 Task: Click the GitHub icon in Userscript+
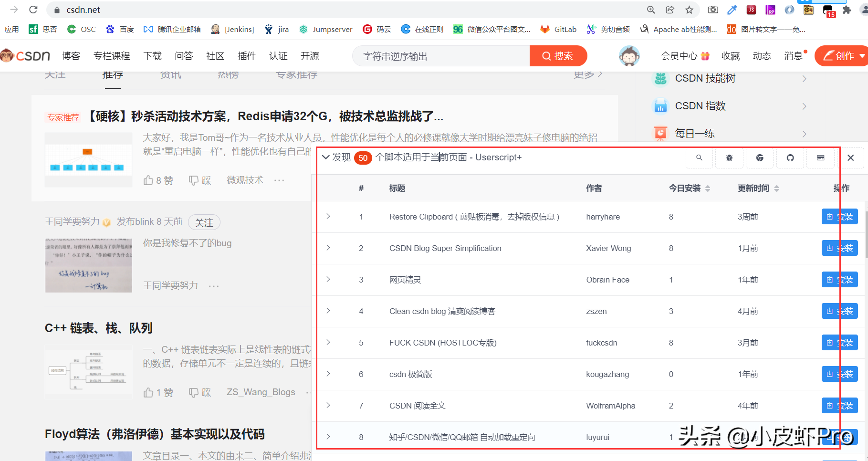(790, 157)
